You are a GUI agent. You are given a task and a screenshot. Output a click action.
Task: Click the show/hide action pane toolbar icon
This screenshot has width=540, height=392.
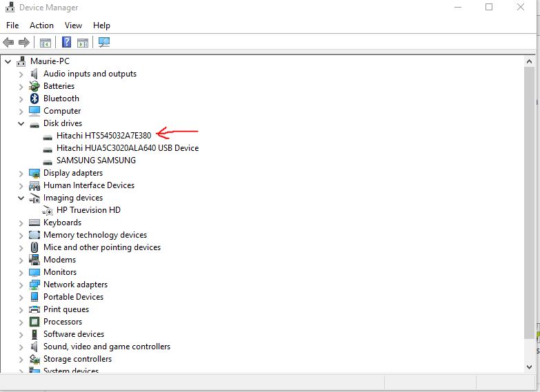(x=83, y=43)
